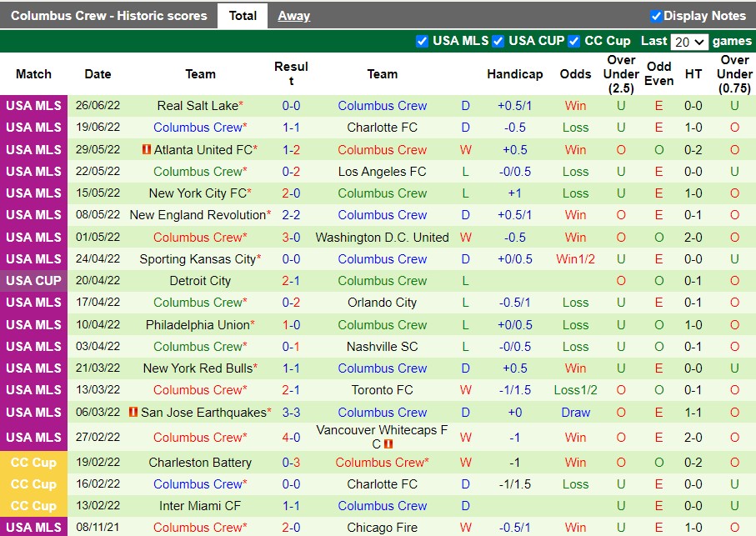The image size is (756, 536).
Task: Open New York City FC team link
Action: click(198, 193)
